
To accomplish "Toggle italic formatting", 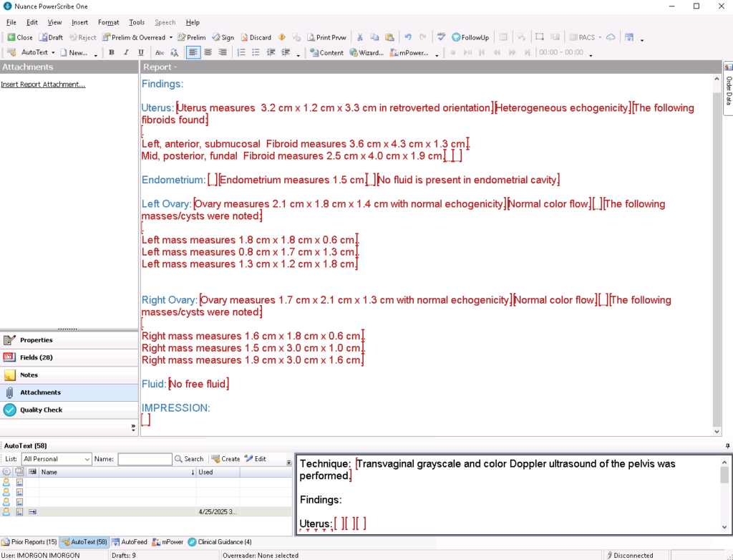I will (126, 52).
